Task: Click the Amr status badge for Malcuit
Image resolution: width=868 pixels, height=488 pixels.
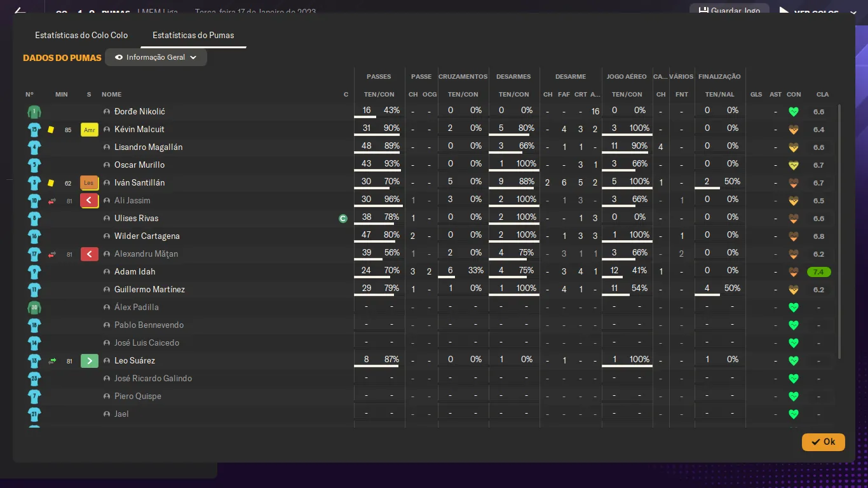Action: pyautogui.click(x=90, y=130)
